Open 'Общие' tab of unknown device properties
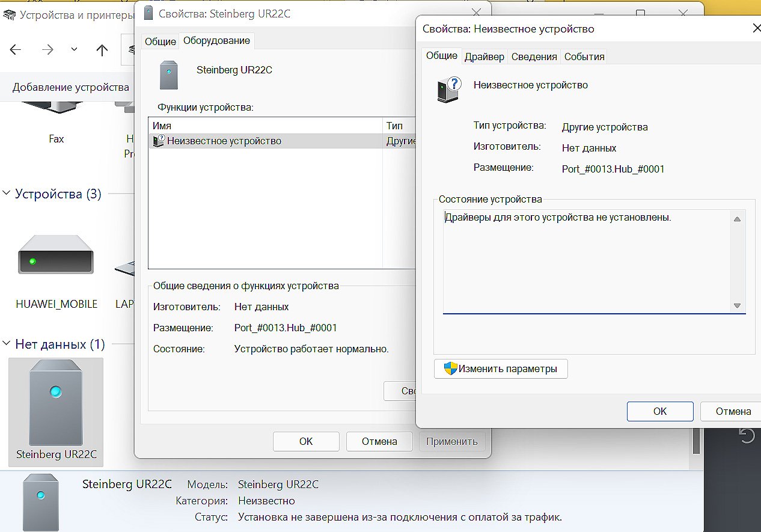761x532 pixels. click(x=442, y=56)
